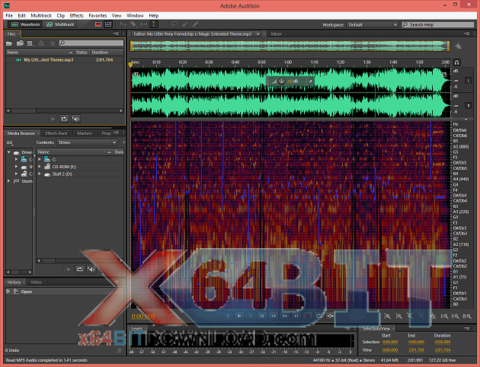The width and height of the screenshot is (480, 367).
Task: Toggle auto-play in Files panel
Action: tap(76, 119)
